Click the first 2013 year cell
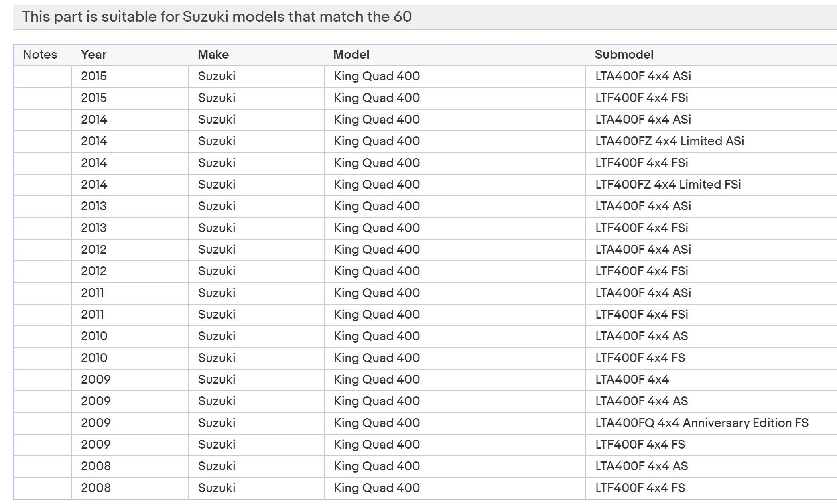The height and width of the screenshot is (504, 837). [x=93, y=206]
